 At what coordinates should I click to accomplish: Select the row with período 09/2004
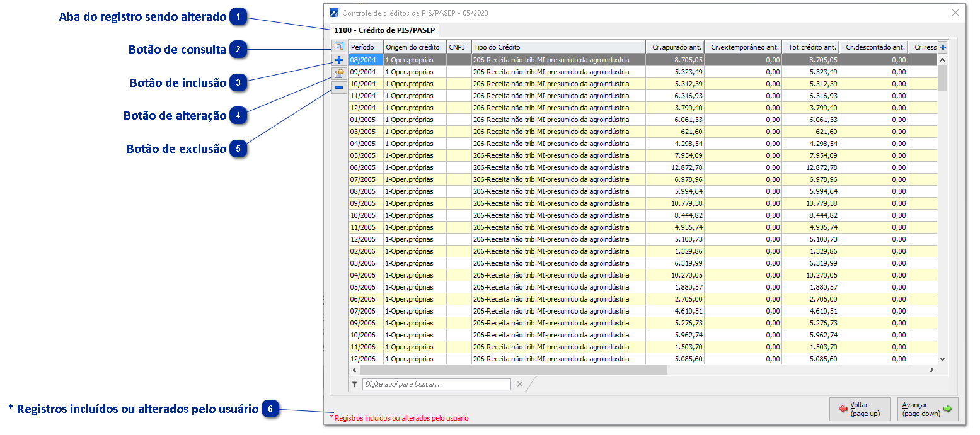coord(643,72)
